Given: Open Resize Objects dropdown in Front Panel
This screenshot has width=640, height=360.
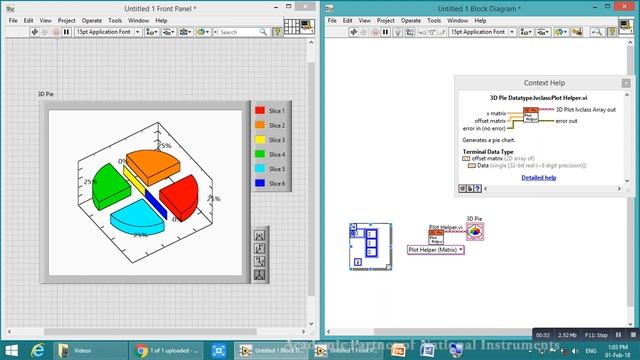Looking at the screenshot, I should click(185, 32).
